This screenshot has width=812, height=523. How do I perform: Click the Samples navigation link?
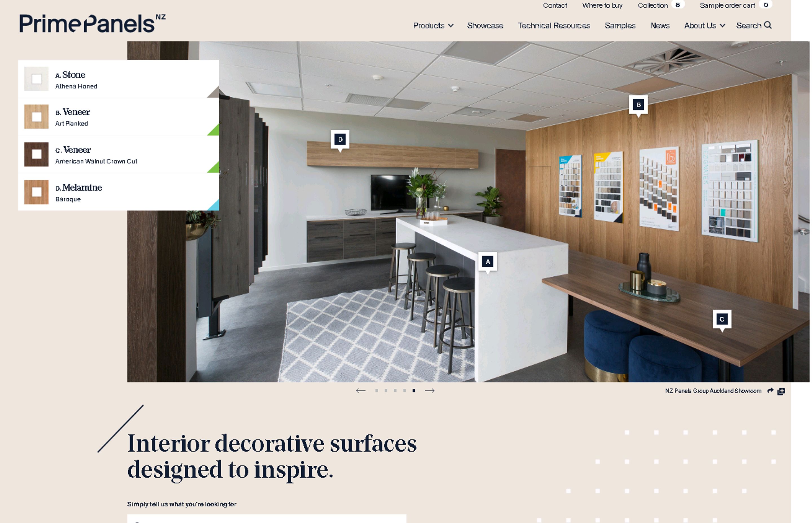pyautogui.click(x=620, y=26)
